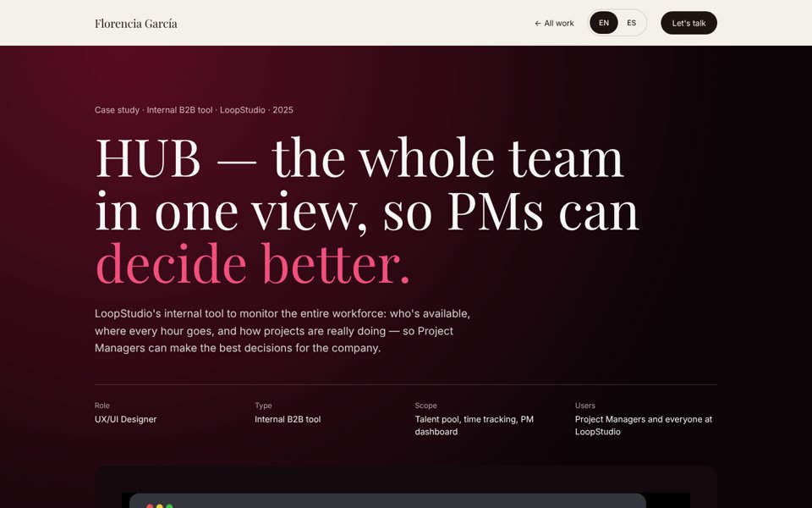Click the Let's talk button
The image size is (812, 508).
(x=689, y=24)
